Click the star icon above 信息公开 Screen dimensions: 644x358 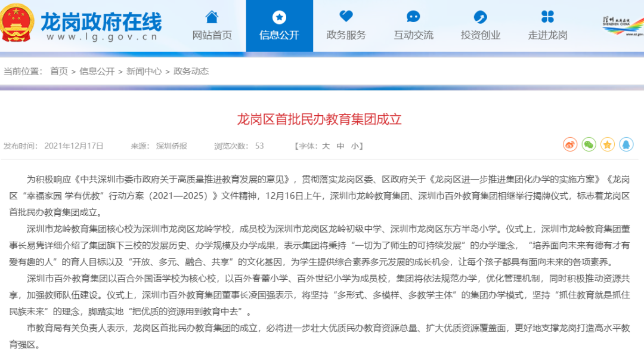click(279, 17)
